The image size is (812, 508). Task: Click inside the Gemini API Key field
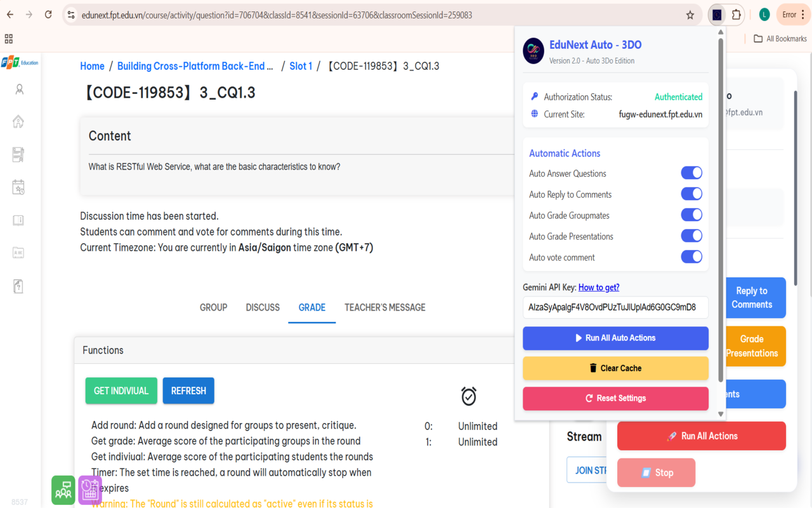615,307
